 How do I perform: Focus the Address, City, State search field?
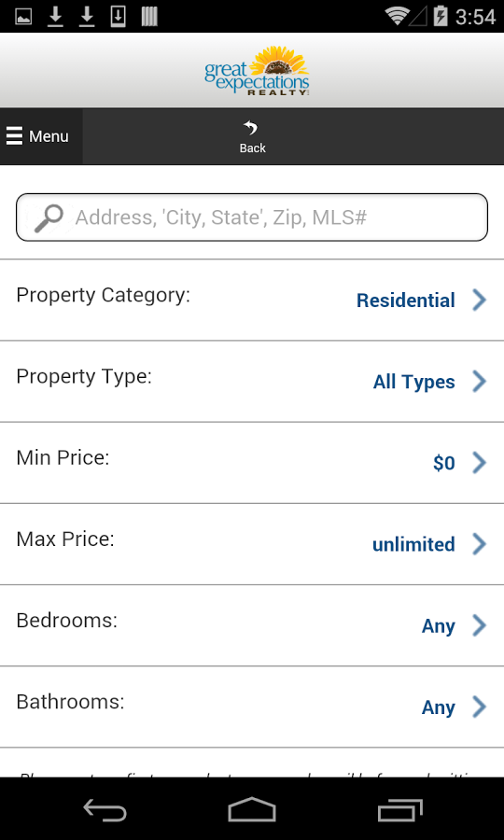(x=252, y=217)
